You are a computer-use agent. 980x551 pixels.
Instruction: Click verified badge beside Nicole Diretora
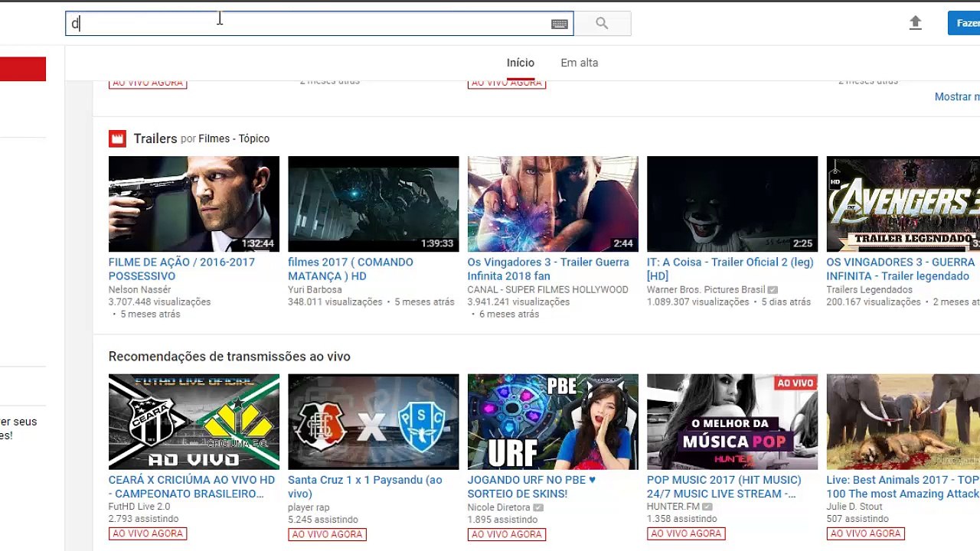[x=538, y=507]
